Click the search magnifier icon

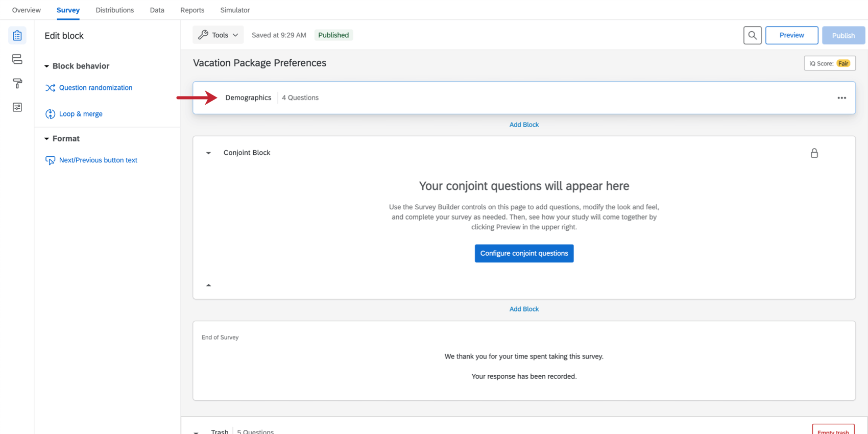pyautogui.click(x=752, y=35)
